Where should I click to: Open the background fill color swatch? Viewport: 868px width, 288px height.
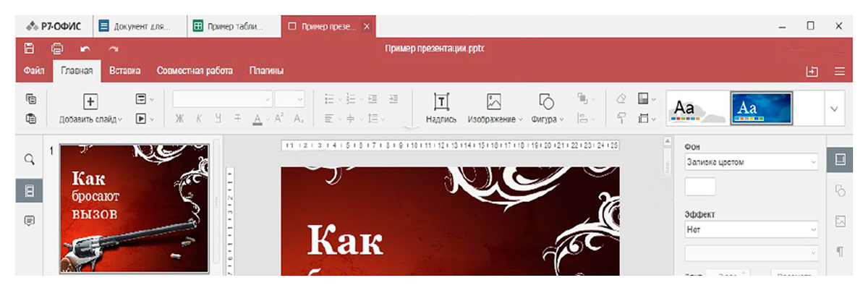pos(699,187)
